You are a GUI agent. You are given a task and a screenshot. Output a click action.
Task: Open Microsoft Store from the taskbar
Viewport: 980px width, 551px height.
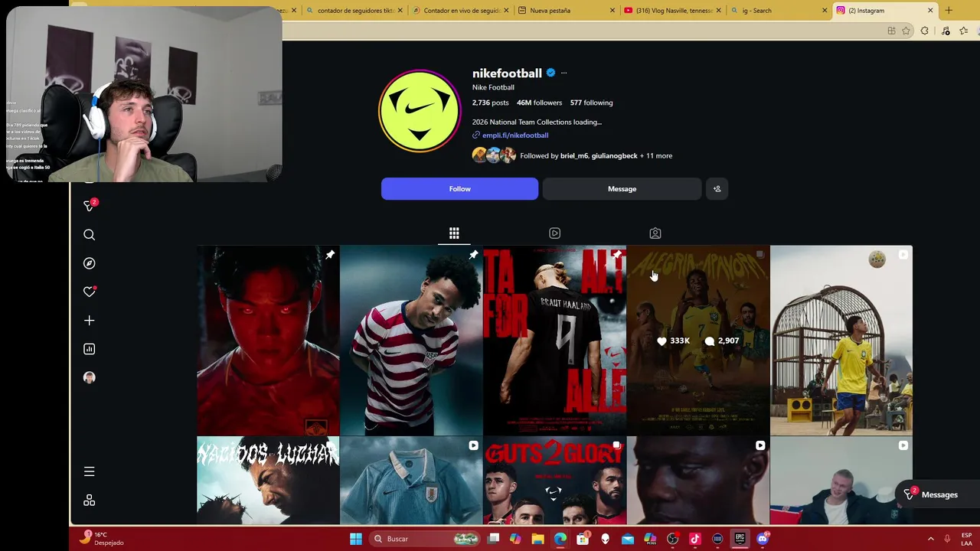pyautogui.click(x=583, y=539)
